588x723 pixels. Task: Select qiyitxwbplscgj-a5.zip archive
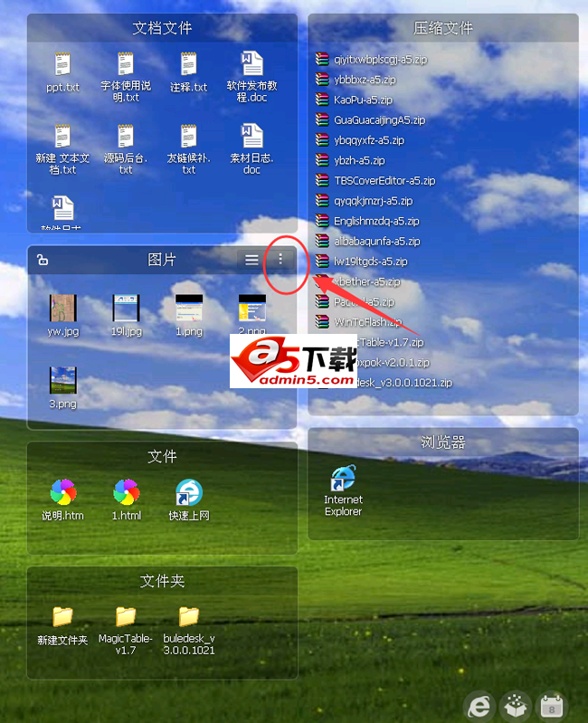coord(372,60)
